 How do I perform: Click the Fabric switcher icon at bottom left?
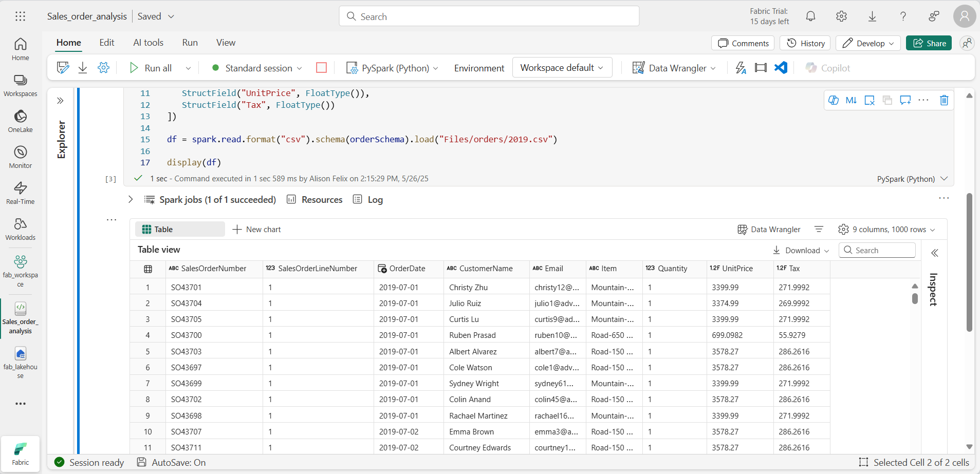(21, 453)
